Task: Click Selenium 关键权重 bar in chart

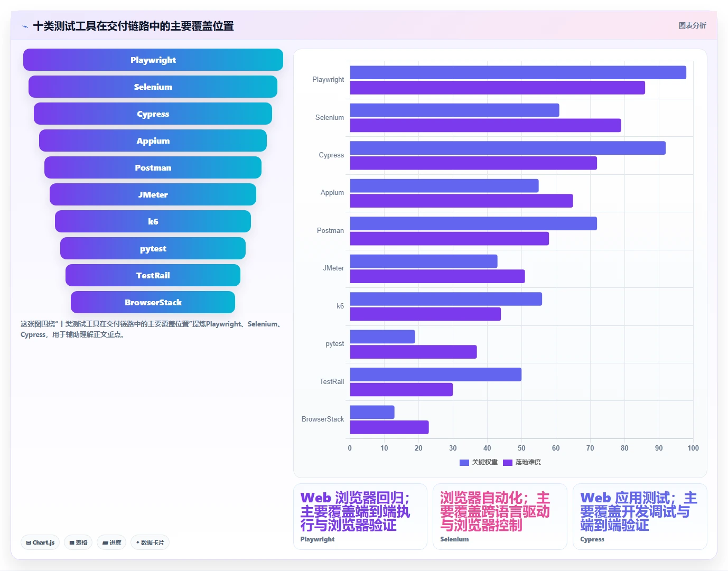Action: point(455,110)
